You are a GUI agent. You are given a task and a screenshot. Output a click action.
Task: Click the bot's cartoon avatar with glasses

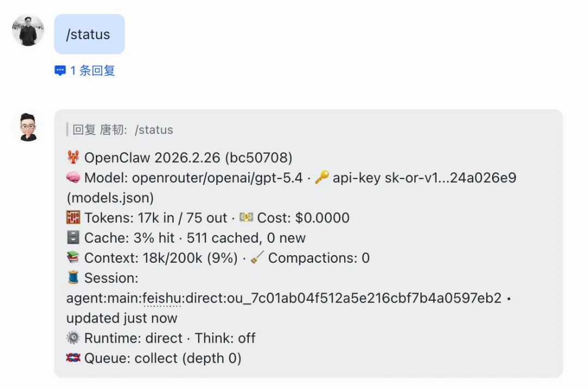pos(28,127)
